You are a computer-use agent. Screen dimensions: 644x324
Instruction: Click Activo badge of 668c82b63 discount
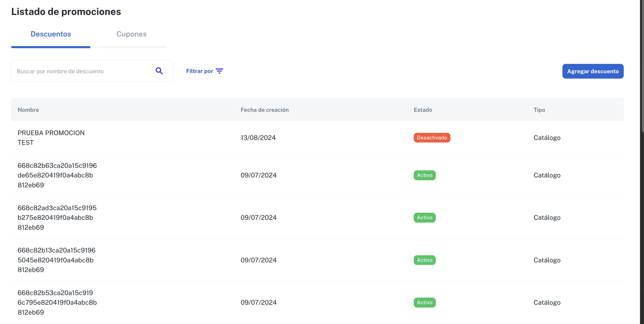point(424,175)
